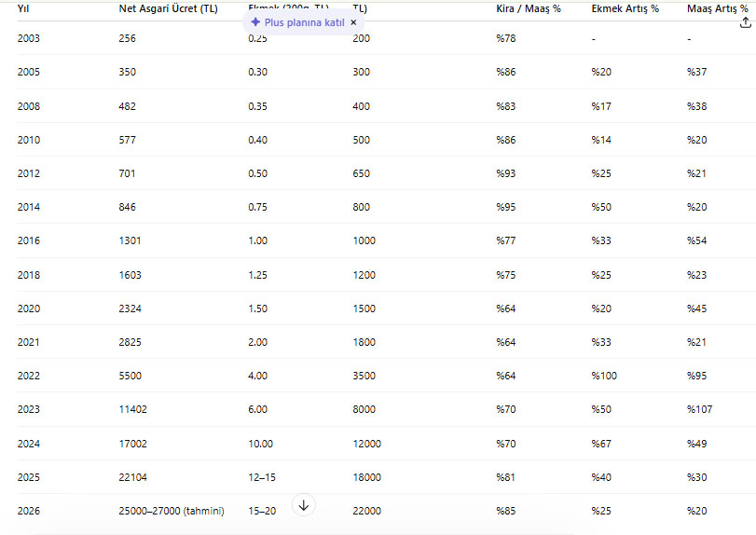
Task: Dismiss the Plus plan banner
Action: tap(353, 21)
